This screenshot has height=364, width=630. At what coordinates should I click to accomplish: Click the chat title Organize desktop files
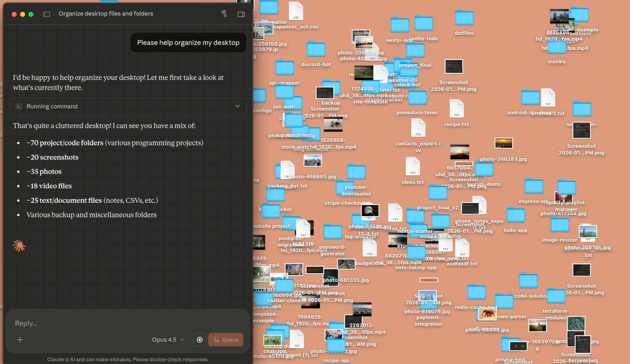click(x=106, y=14)
